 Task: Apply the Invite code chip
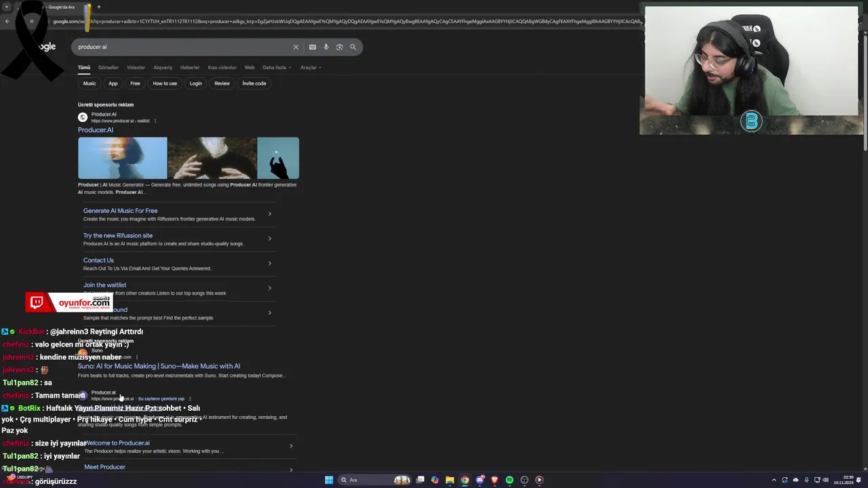click(x=254, y=83)
